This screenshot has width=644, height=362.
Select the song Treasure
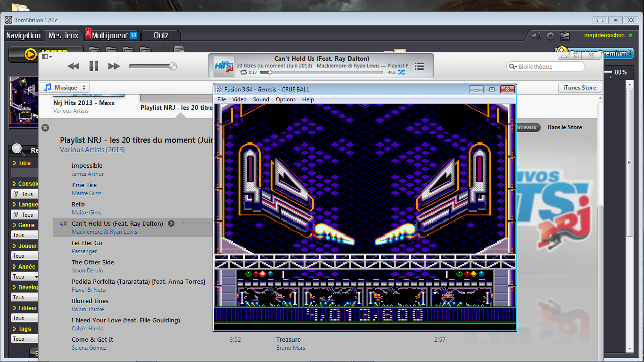(x=289, y=340)
